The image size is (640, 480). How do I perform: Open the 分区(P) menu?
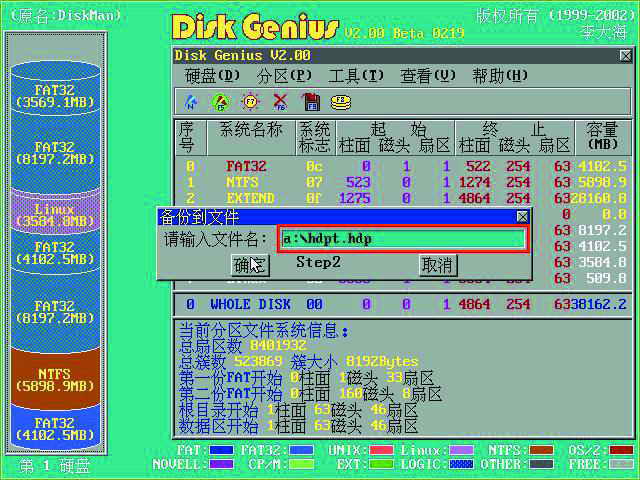tap(284, 76)
